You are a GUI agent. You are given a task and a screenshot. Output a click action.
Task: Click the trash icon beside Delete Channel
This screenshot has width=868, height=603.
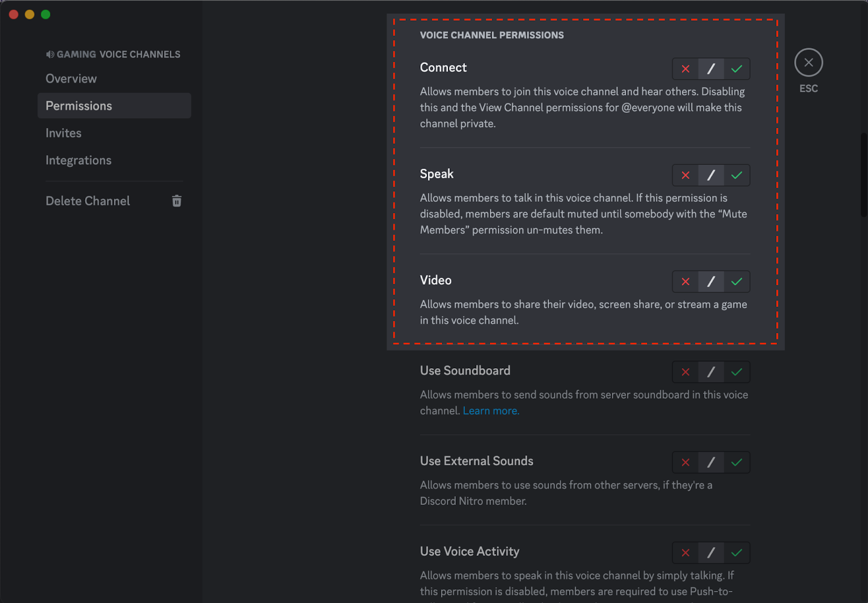click(x=176, y=201)
